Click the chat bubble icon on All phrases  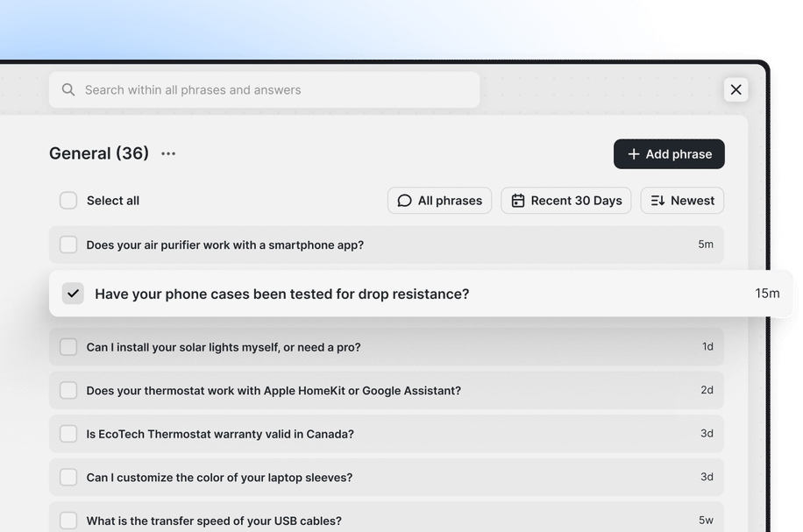pos(403,201)
